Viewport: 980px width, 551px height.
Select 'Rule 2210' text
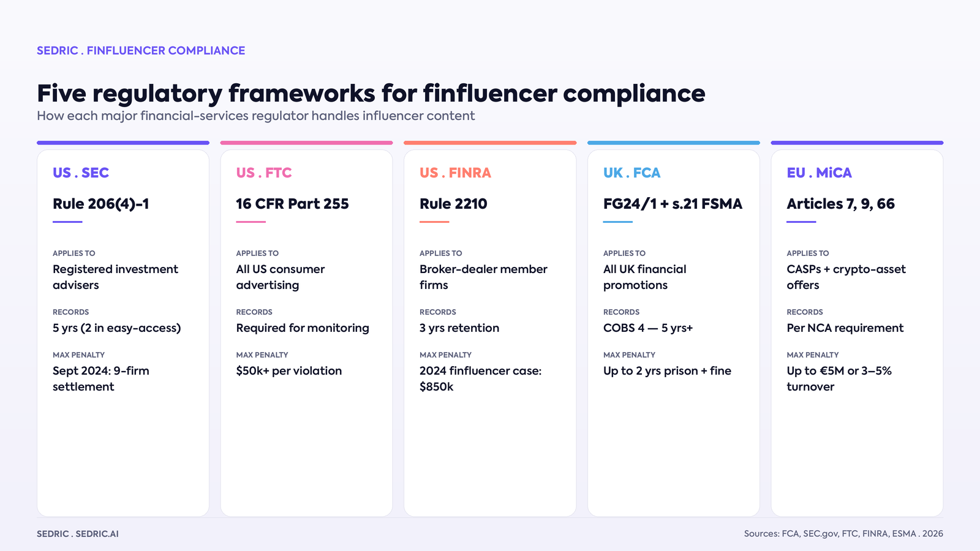click(x=453, y=204)
